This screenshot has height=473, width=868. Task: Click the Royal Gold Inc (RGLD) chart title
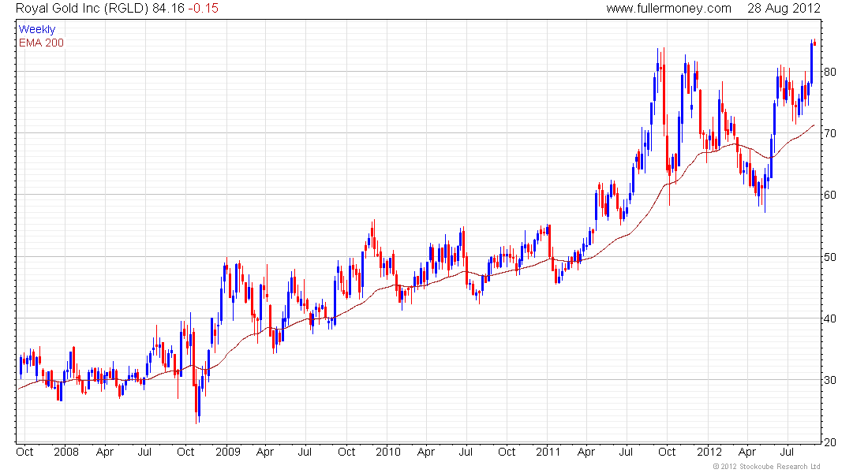82,9
